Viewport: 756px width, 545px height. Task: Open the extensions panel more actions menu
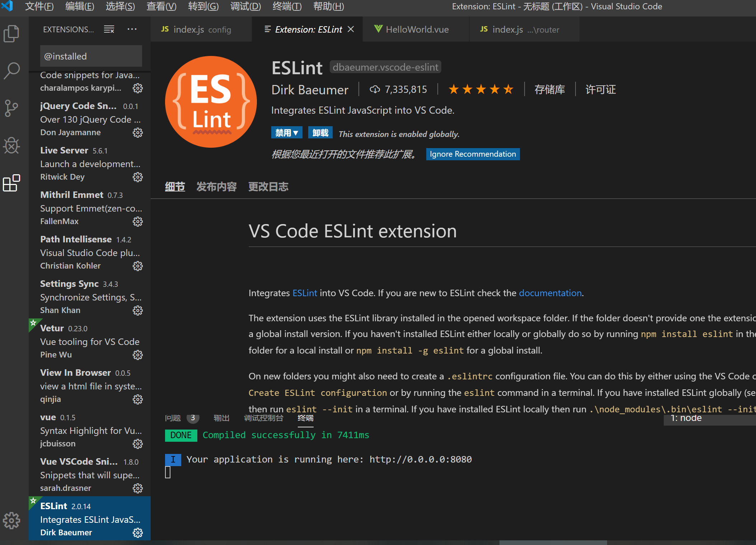pos(132,29)
